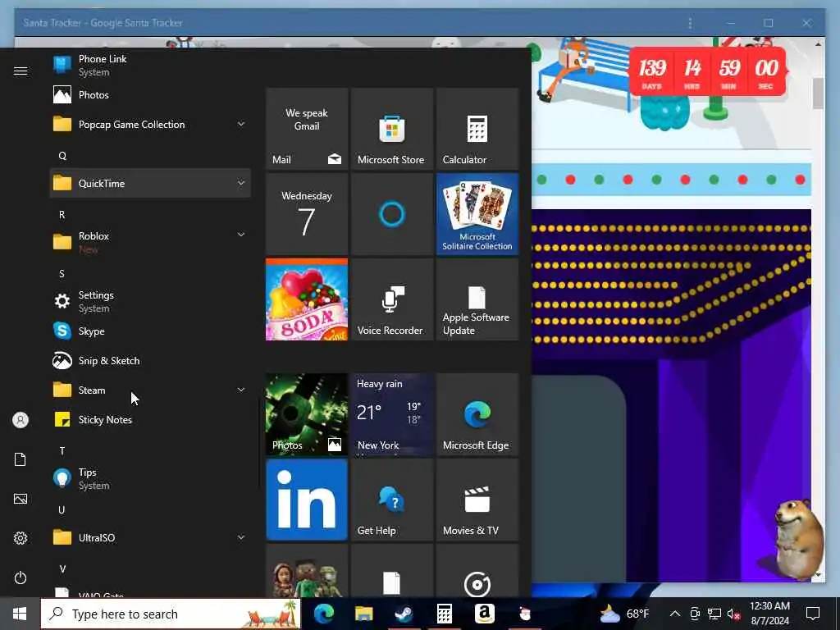The height and width of the screenshot is (630, 840).
Task: Launch the Microsoft Edge tile
Action: 477,414
